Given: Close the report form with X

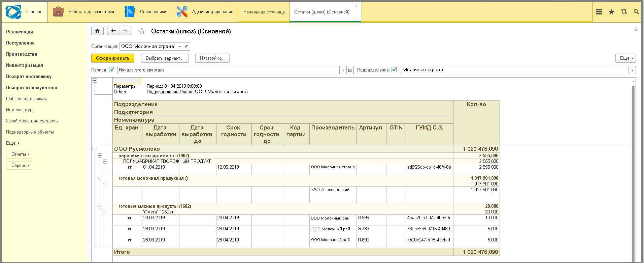Looking at the screenshot, I should coord(636,30).
